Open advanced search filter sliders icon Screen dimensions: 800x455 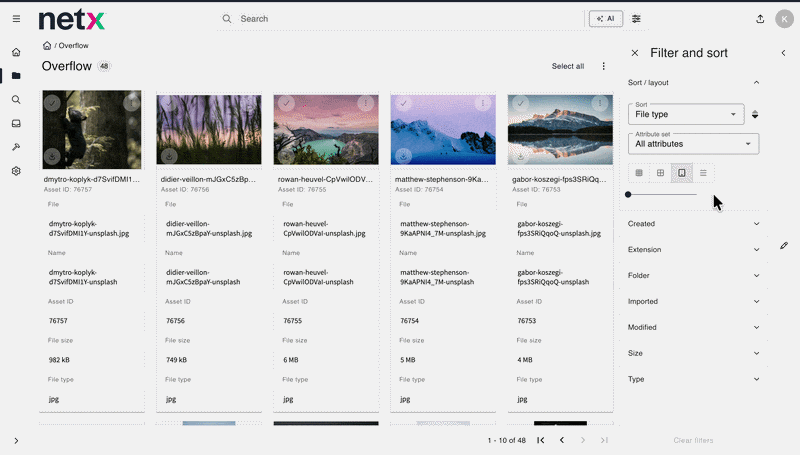[x=636, y=19]
